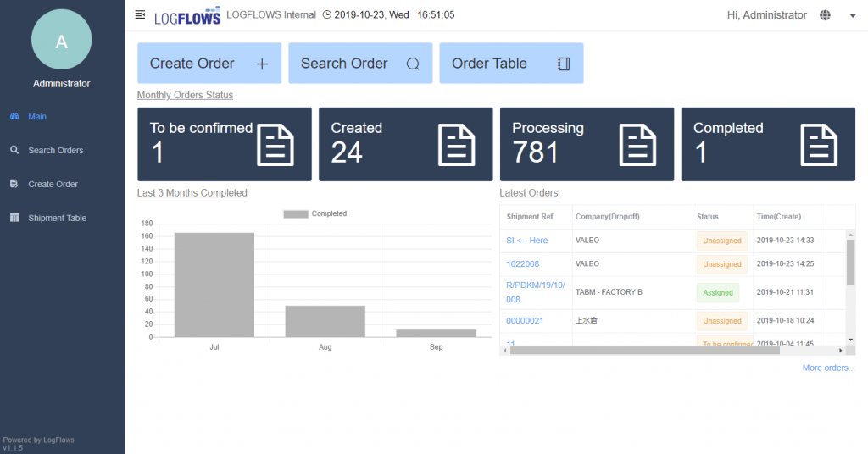Click the Administrator avatar circle
Viewport: 868px width, 454px height.
(61, 40)
